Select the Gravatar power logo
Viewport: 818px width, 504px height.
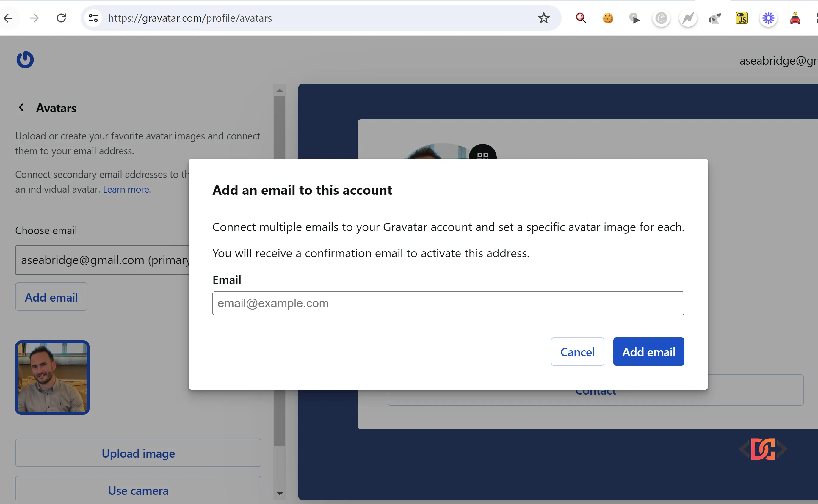(x=25, y=60)
